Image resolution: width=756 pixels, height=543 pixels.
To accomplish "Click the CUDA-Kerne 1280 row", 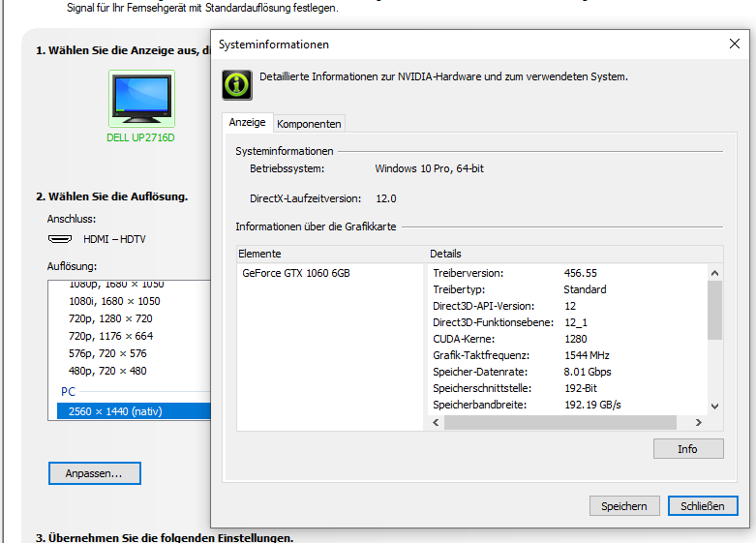I will click(567, 339).
